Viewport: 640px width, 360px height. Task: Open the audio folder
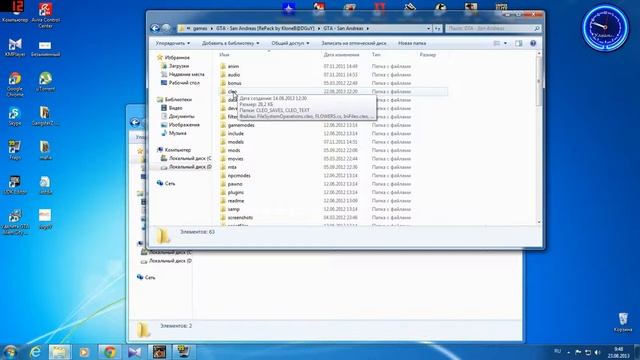[x=233, y=75]
